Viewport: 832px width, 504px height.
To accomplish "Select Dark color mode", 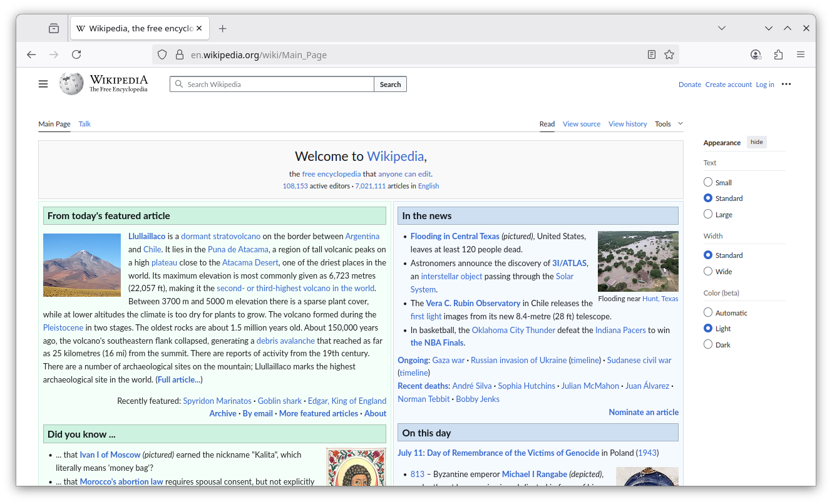I will pos(708,344).
